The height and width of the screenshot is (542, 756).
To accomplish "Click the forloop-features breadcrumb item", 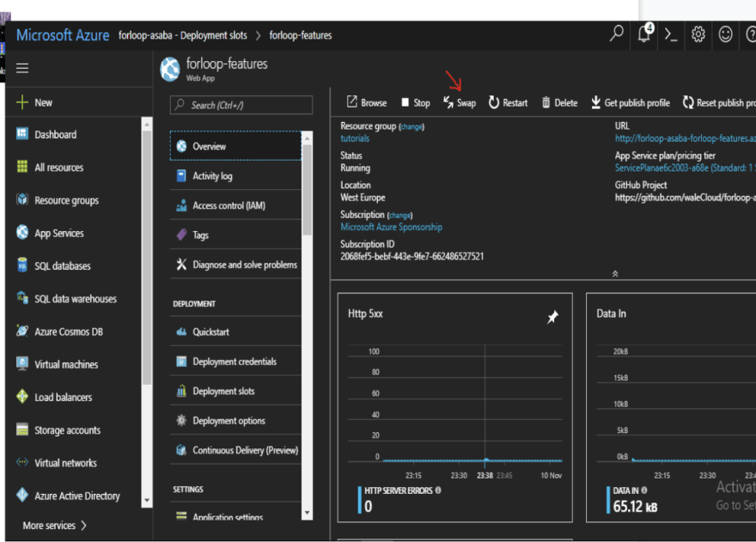I will [301, 35].
